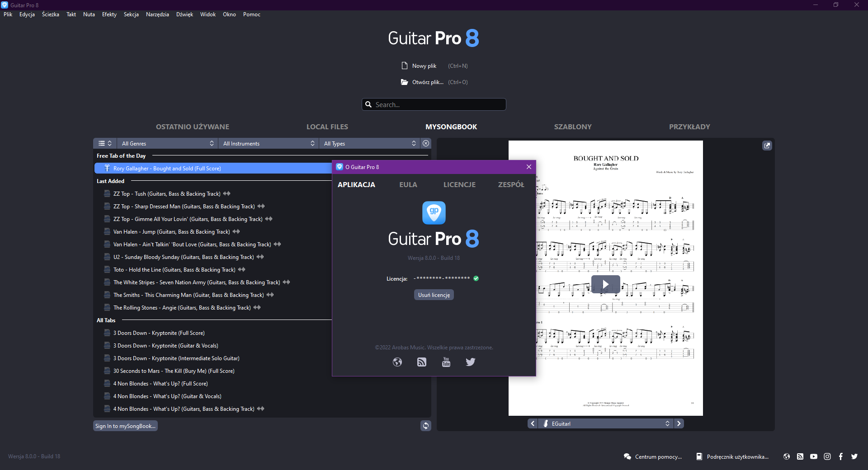Open the footer Twitter icon
868x470 pixels.
(854, 456)
